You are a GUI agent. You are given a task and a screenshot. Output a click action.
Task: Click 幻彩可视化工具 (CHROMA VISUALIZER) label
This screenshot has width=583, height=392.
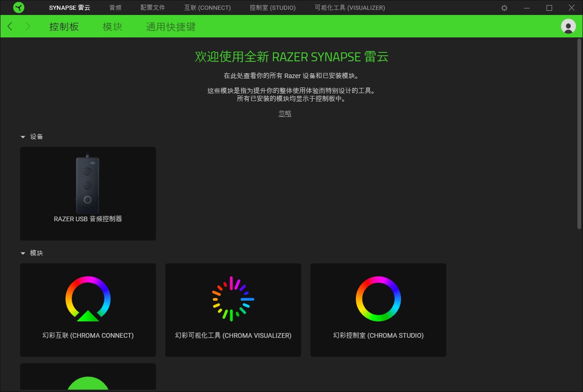coord(233,335)
